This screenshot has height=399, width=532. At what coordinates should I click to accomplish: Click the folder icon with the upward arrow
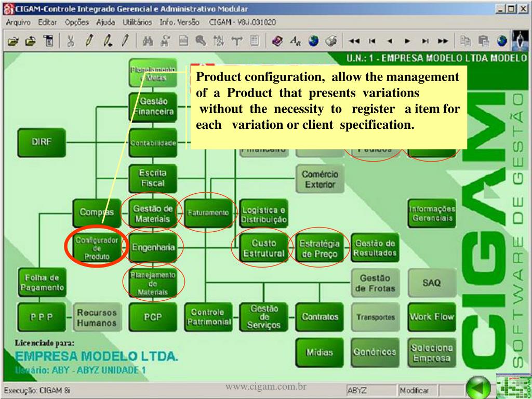pos(31,41)
